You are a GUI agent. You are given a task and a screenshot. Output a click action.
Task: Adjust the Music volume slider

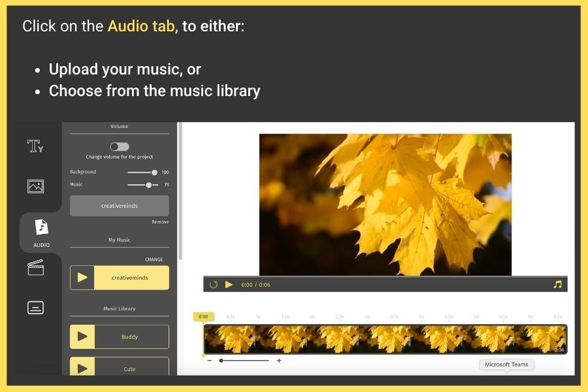tap(142, 185)
